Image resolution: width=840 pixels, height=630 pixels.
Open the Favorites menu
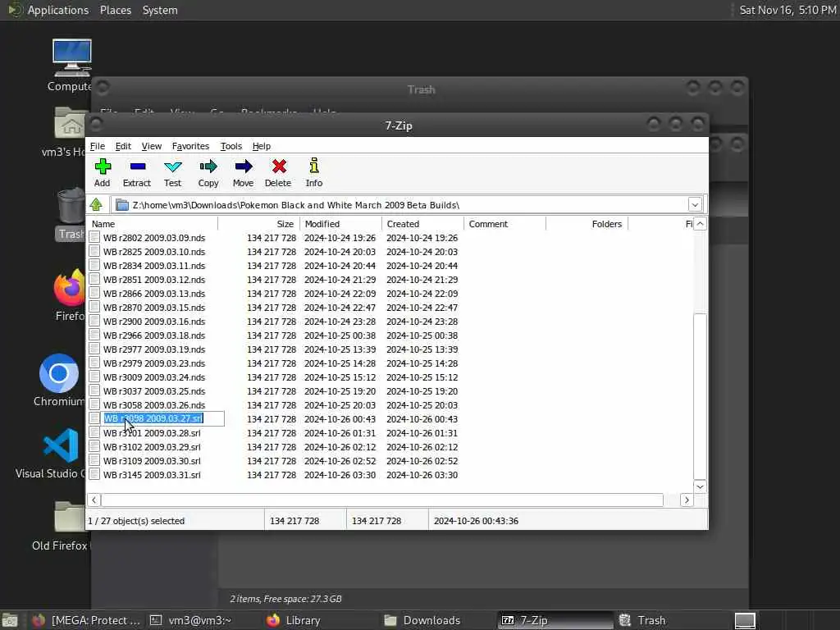click(x=190, y=146)
